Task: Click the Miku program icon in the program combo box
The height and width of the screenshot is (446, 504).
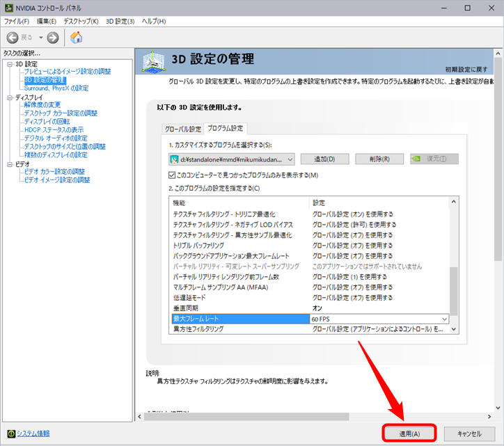Action: click(174, 159)
